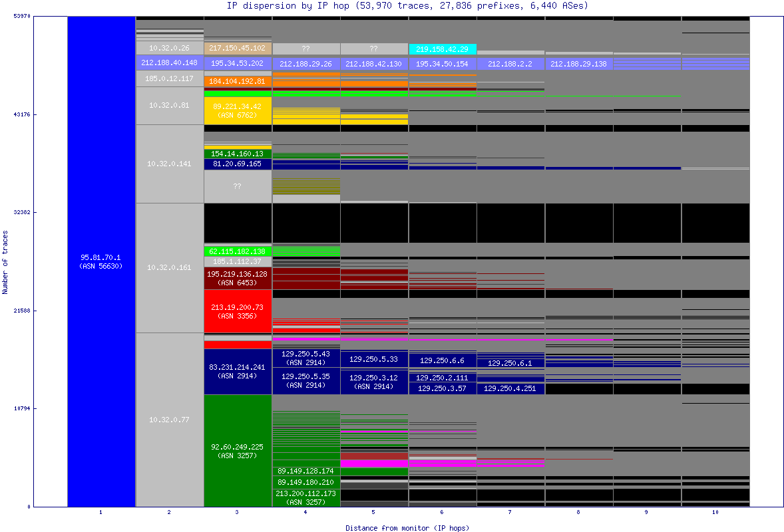Click the 129.250.4.251 block at hop 7
Viewport: 784px width, 532px height.
click(x=510, y=388)
